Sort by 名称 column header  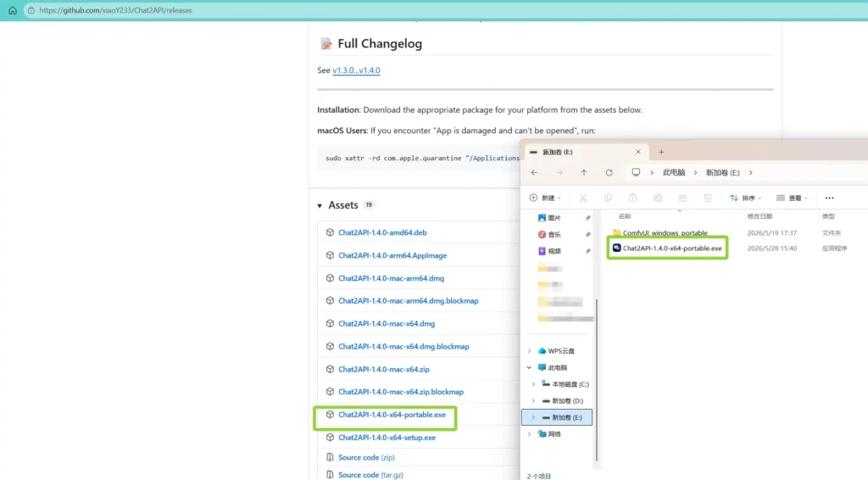pos(625,216)
